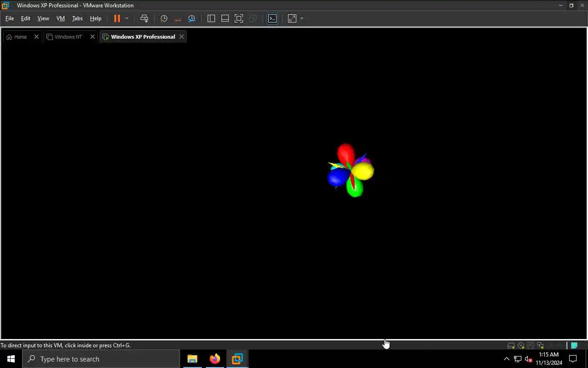
Task: Open File Explorer from the taskbar
Action: tap(192, 359)
